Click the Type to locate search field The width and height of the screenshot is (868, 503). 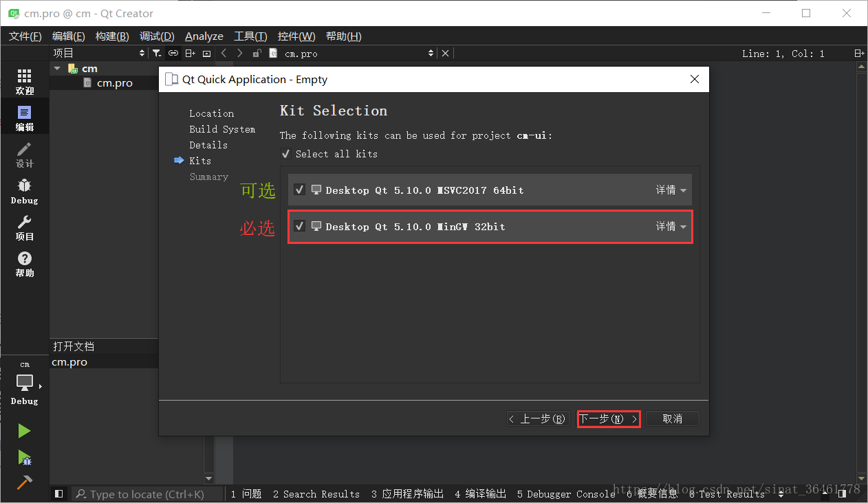148,494
